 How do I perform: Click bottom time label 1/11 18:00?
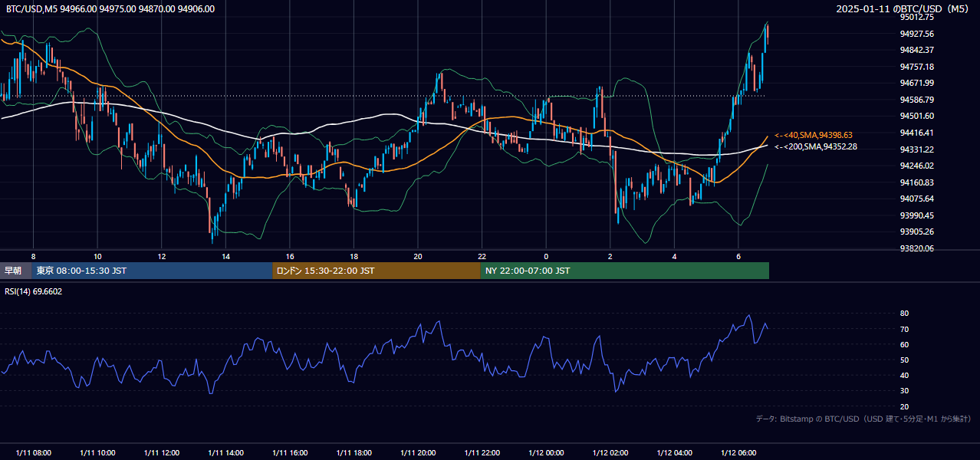coord(354,452)
